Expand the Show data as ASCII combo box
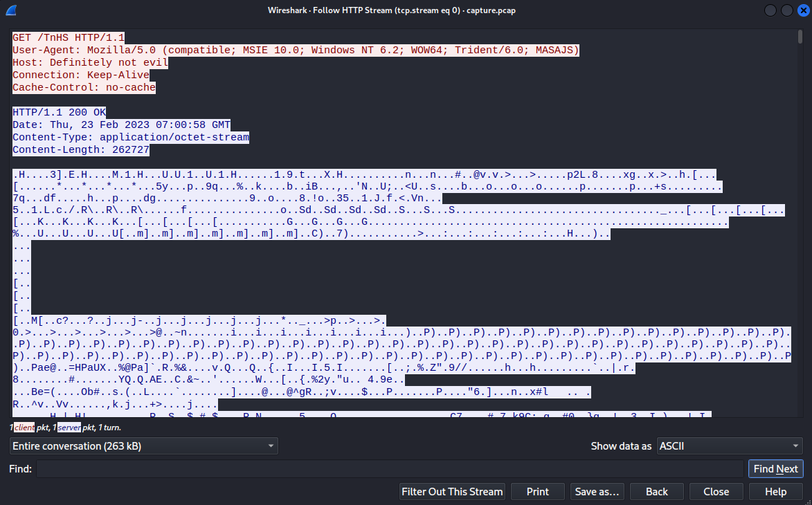This screenshot has width=812, height=505. pyautogui.click(x=729, y=446)
